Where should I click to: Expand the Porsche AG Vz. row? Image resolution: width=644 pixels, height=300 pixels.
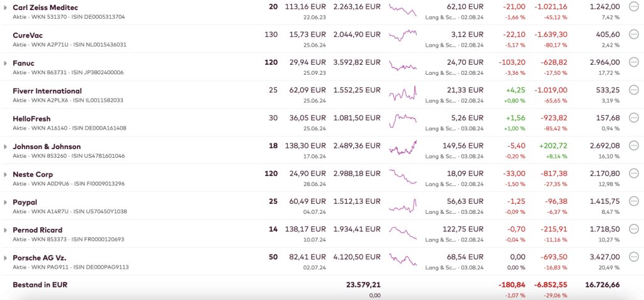(6, 258)
